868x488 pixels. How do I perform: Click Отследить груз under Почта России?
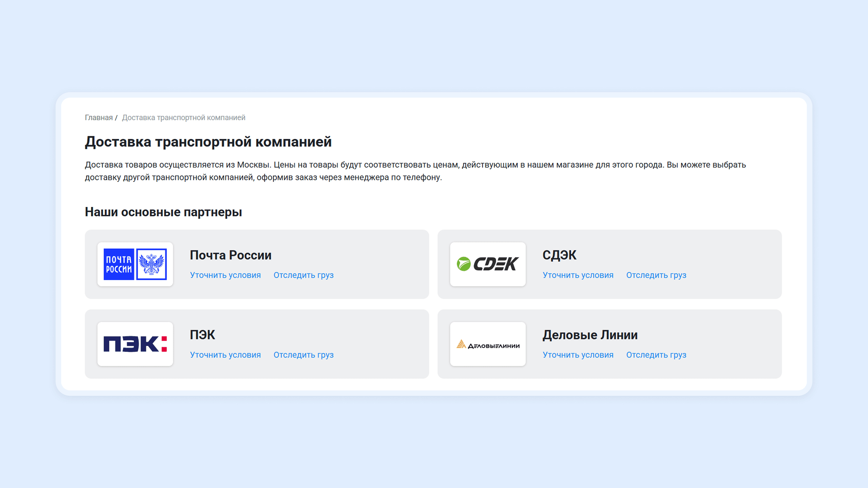coord(303,275)
